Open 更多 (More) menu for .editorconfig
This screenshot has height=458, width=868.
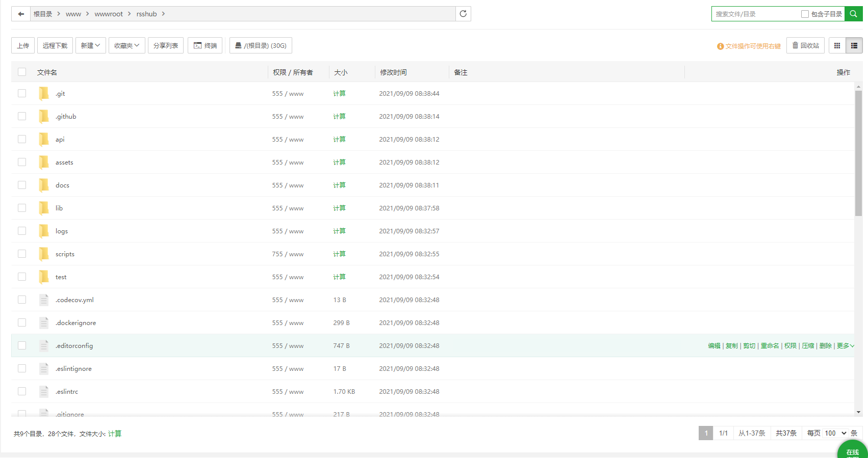[845, 345]
